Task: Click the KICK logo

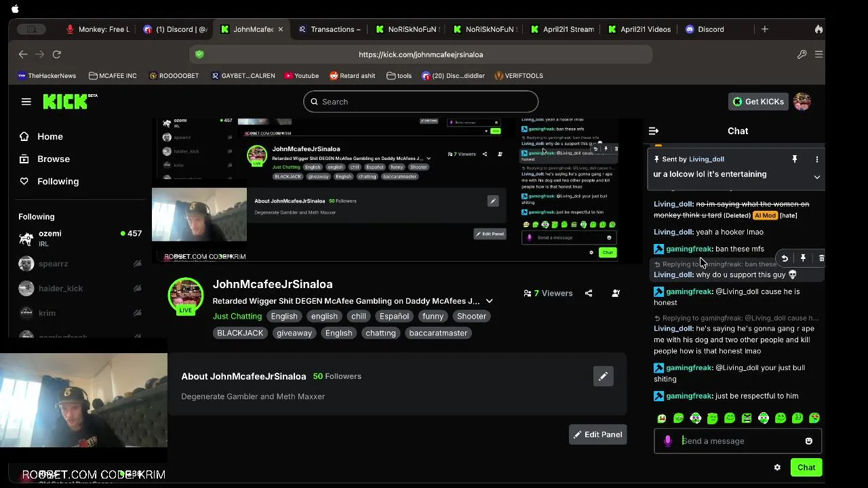Action: click(x=70, y=102)
